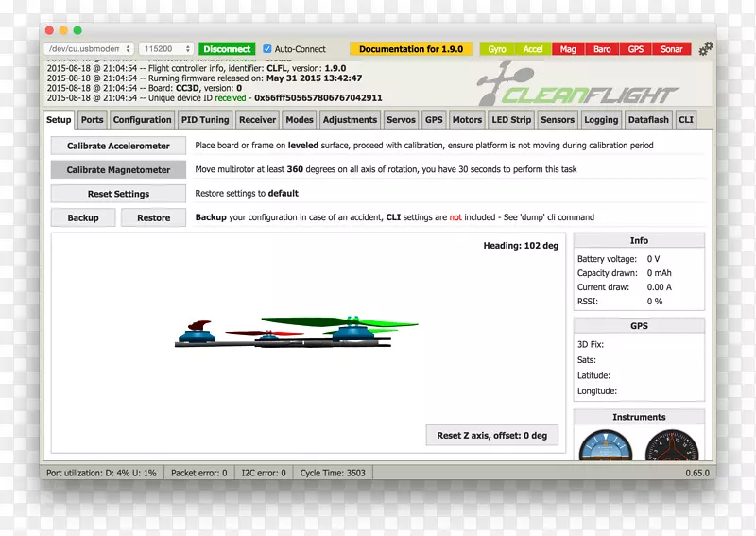Click Reset Z axis offset button
756x536 pixels.
coord(491,435)
